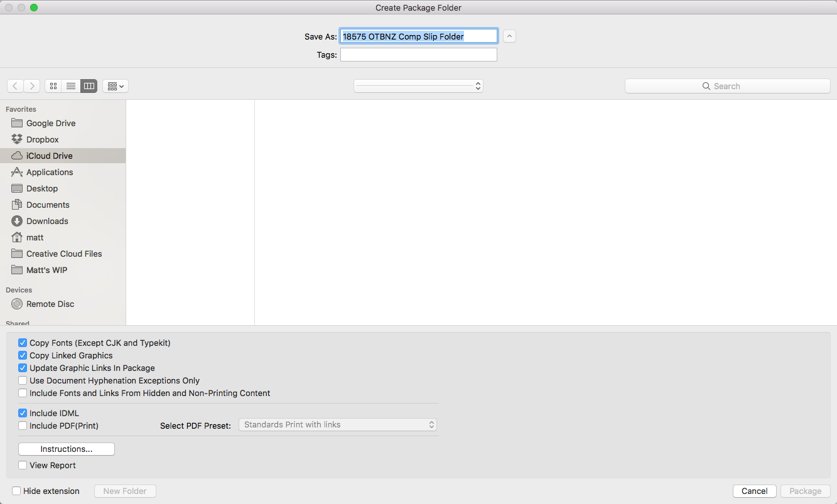
Task: Select Remote Disc under Devices
Action: pyautogui.click(x=63, y=304)
